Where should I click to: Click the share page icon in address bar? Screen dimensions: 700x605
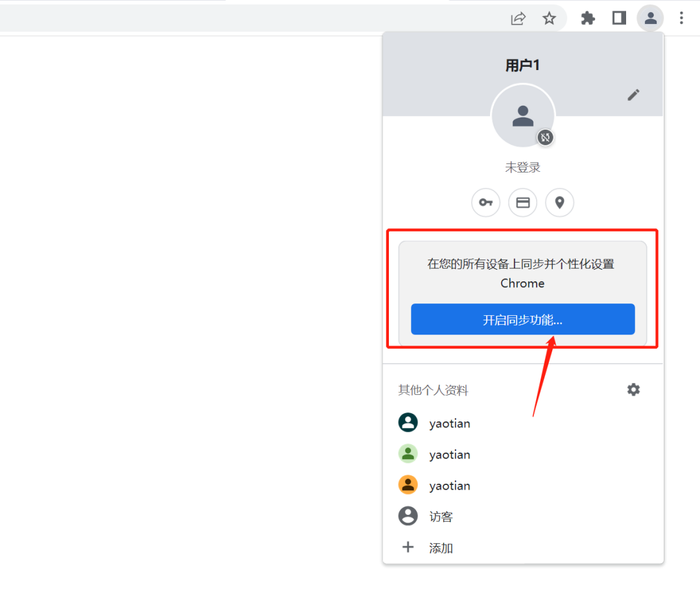[x=518, y=18]
